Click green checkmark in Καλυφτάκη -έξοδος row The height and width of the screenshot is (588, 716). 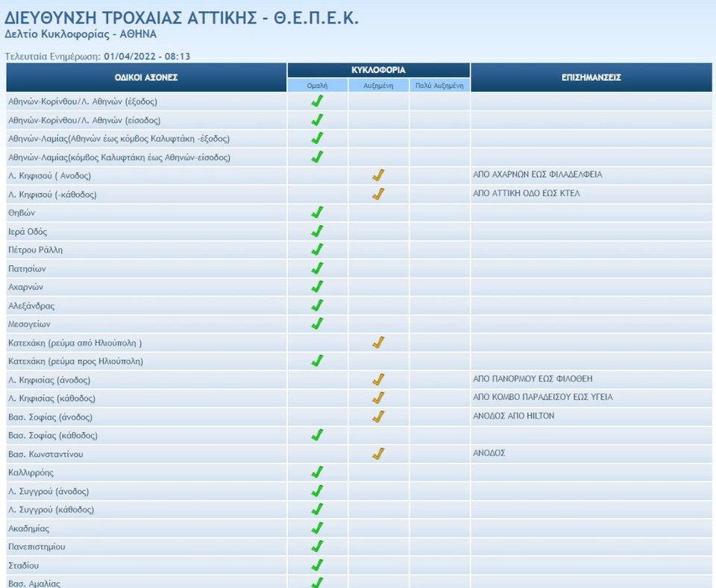(x=318, y=138)
